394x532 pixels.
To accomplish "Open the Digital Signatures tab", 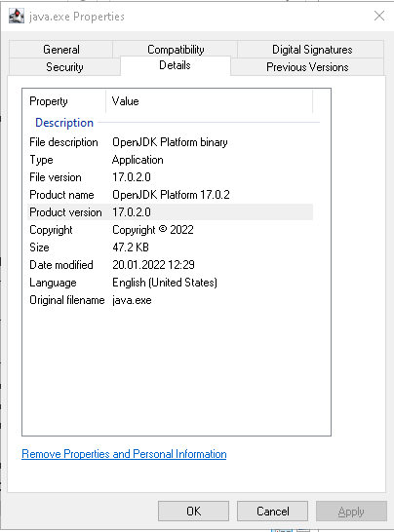I will pos(312,50).
